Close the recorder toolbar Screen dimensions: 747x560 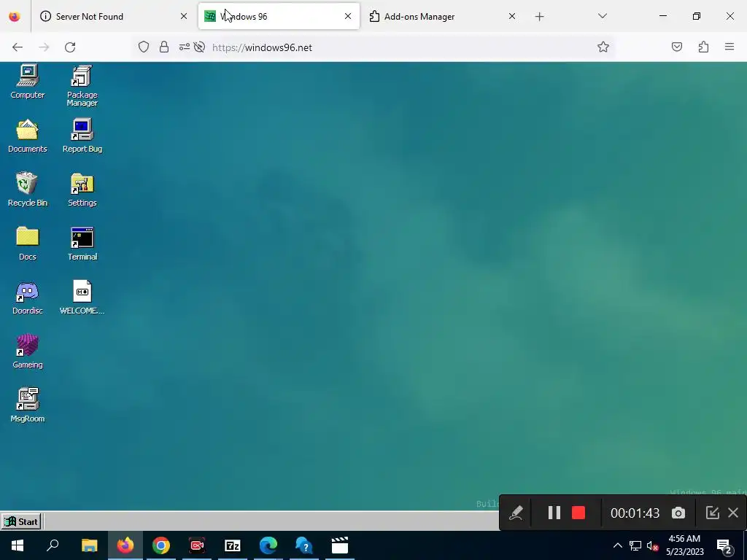point(733,513)
